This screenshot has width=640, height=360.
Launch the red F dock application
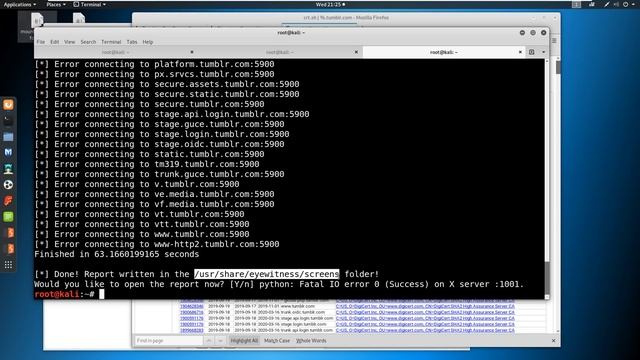coord(8,200)
